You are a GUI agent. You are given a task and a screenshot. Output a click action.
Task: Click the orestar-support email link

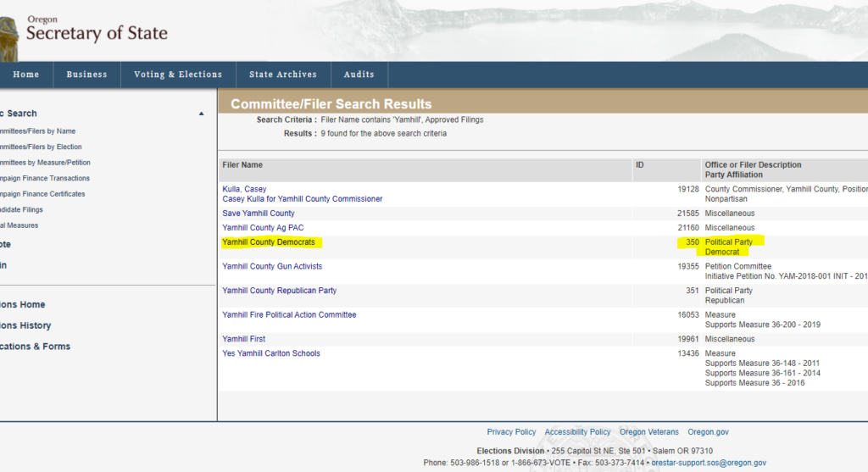coord(709,464)
